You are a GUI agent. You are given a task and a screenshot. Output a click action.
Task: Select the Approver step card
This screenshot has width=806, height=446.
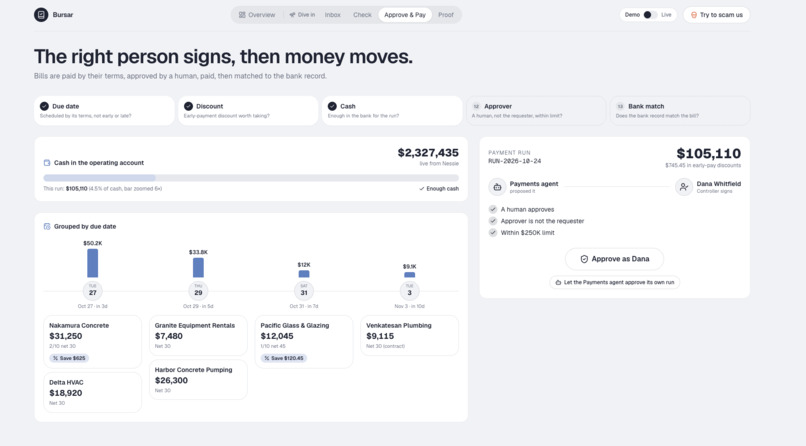click(x=536, y=110)
